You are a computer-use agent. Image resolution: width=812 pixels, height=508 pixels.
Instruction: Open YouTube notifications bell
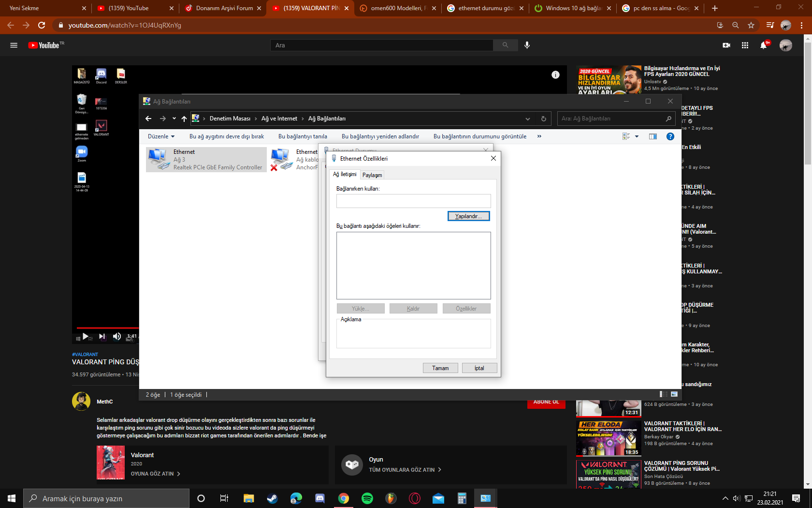[x=764, y=45]
